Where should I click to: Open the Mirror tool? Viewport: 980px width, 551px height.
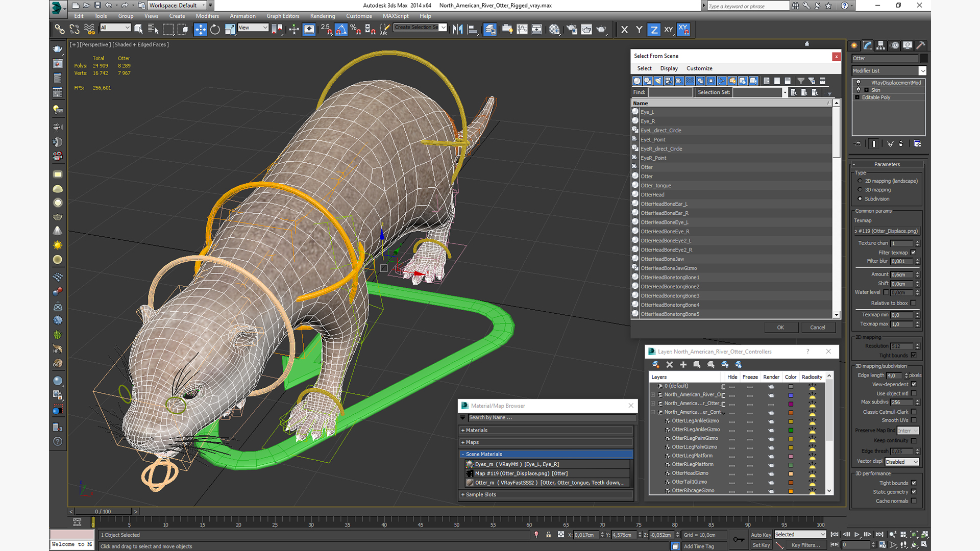[458, 30]
